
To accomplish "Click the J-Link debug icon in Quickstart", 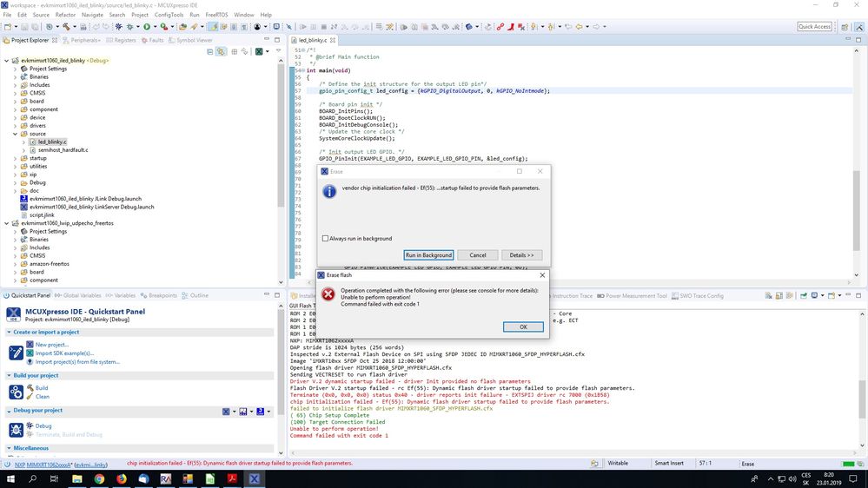I will tap(260, 412).
